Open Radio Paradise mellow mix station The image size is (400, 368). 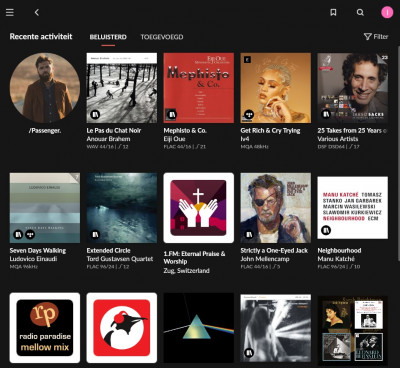pos(45,328)
